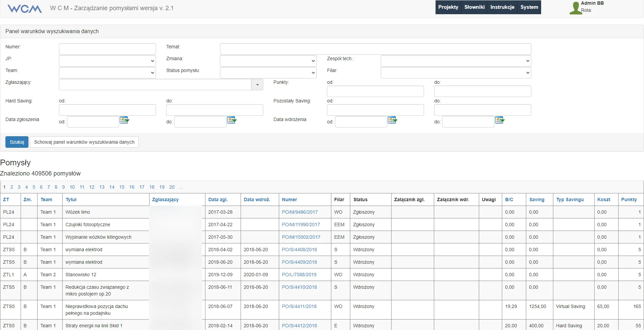Focus the Punkty od field
Screen dimensions: 644x330
pos(375,91)
